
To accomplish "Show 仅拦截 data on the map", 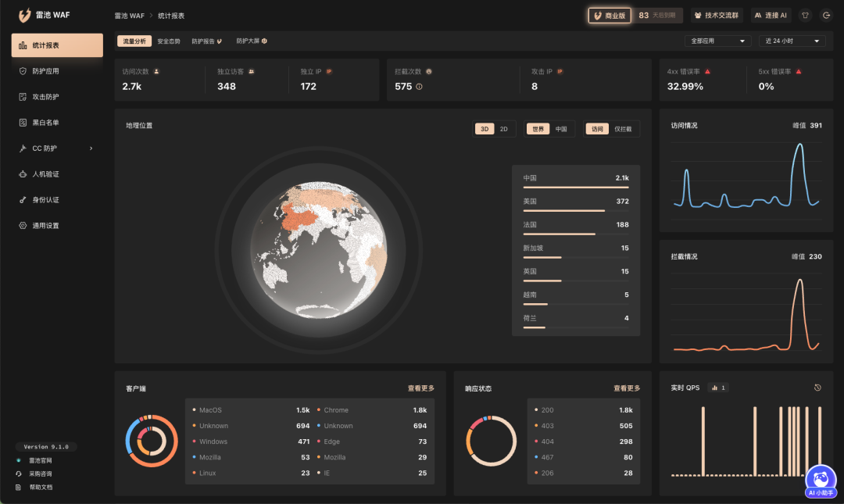I will click(623, 129).
